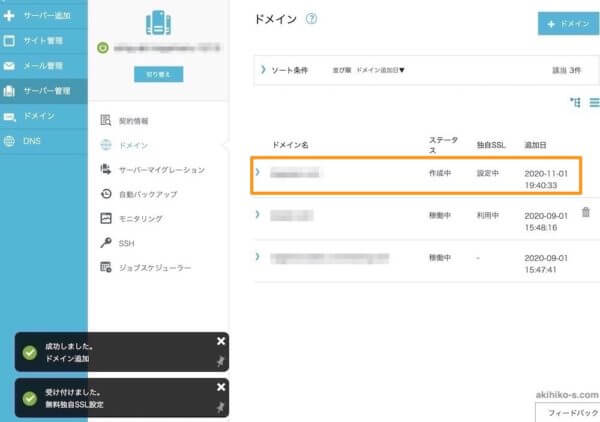
Task: Expand the domain row added 2020-09-01 15:47:41
Action: (258, 256)
